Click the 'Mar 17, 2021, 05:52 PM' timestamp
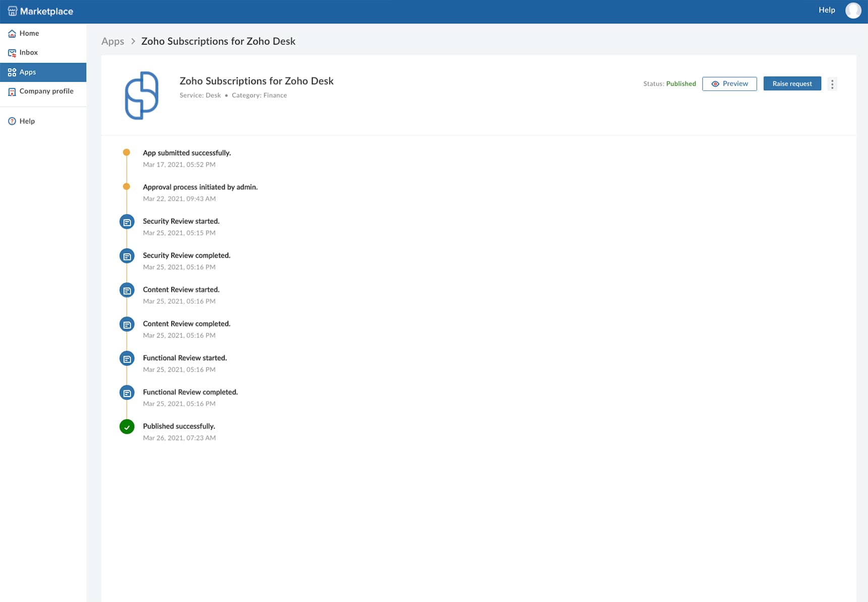 [x=179, y=165]
